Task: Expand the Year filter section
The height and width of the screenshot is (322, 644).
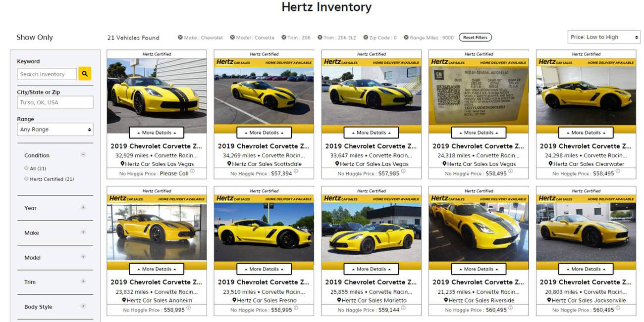Action: 83,208
